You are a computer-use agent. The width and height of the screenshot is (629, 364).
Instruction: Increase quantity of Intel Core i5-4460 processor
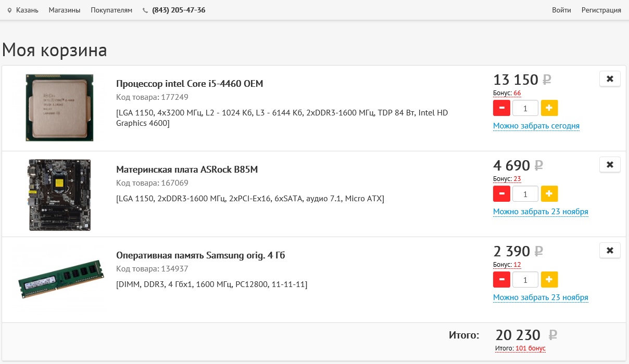click(549, 108)
